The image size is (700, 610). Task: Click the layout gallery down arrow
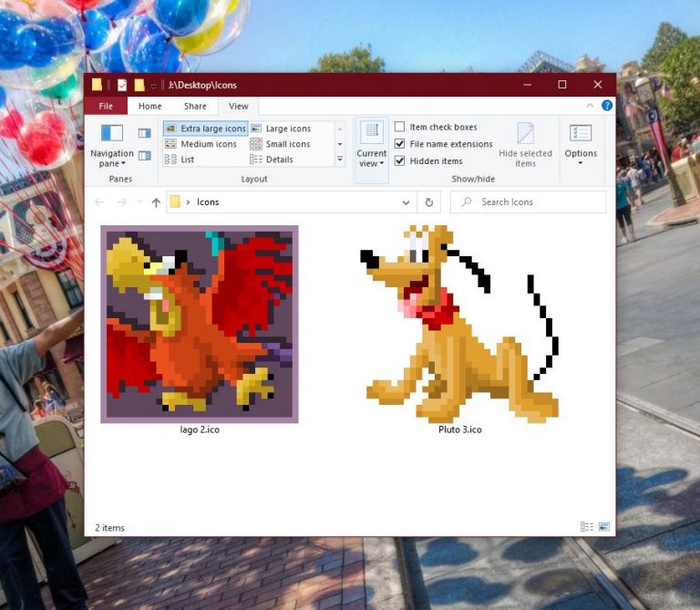340,144
